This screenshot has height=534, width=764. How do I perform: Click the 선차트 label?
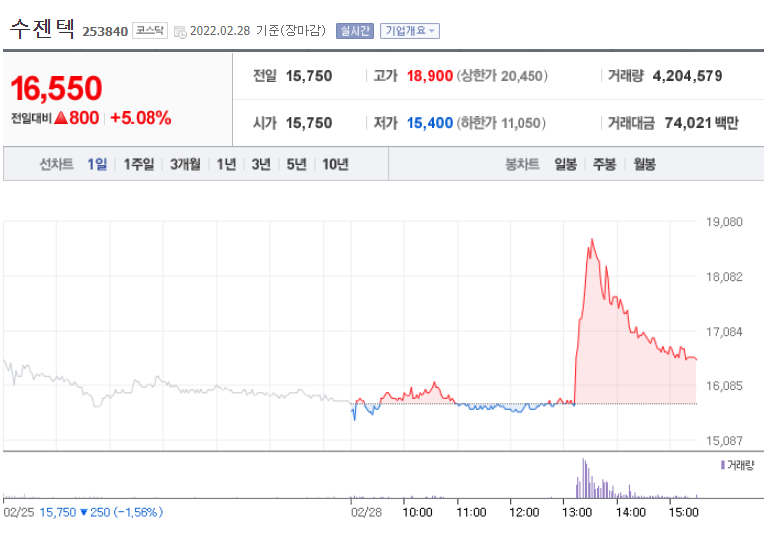57,164
